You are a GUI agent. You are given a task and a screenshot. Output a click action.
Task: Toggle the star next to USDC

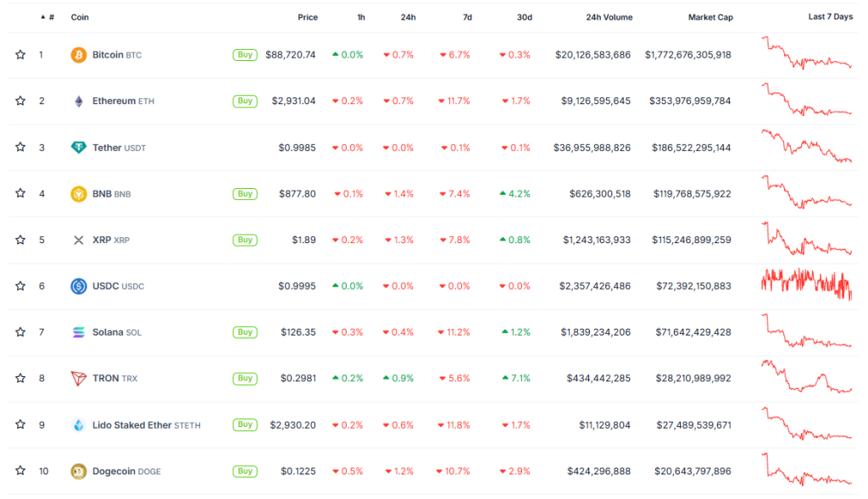click(x=20, y=286)
